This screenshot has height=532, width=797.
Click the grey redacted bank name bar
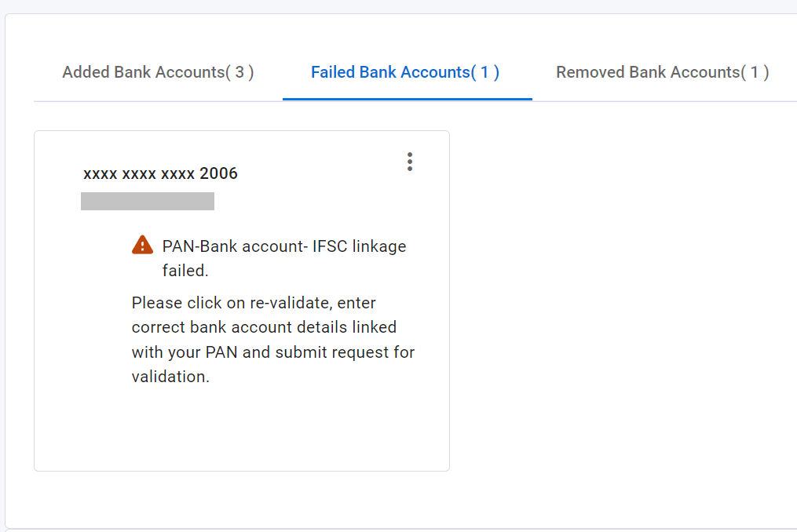pos(148,201)
